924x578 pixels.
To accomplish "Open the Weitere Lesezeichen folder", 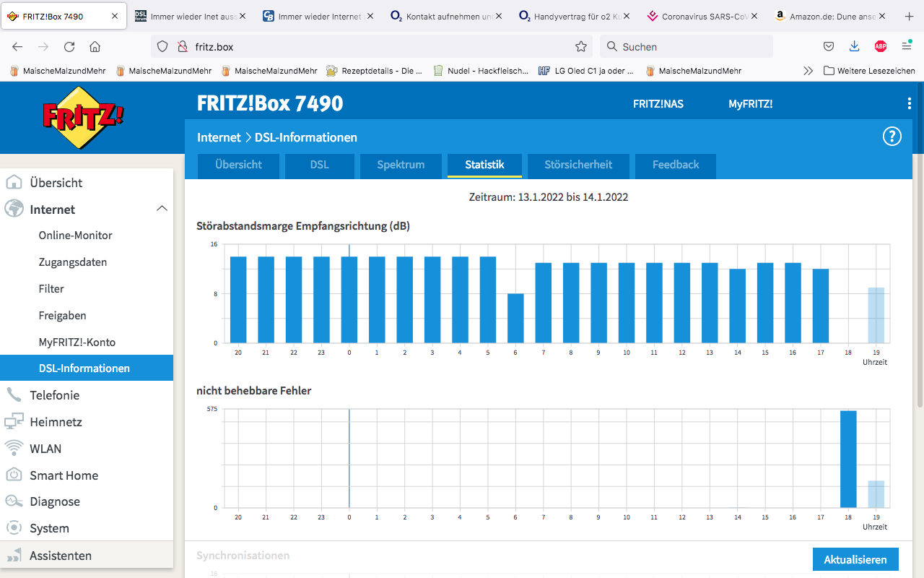I will pos(869,71).
